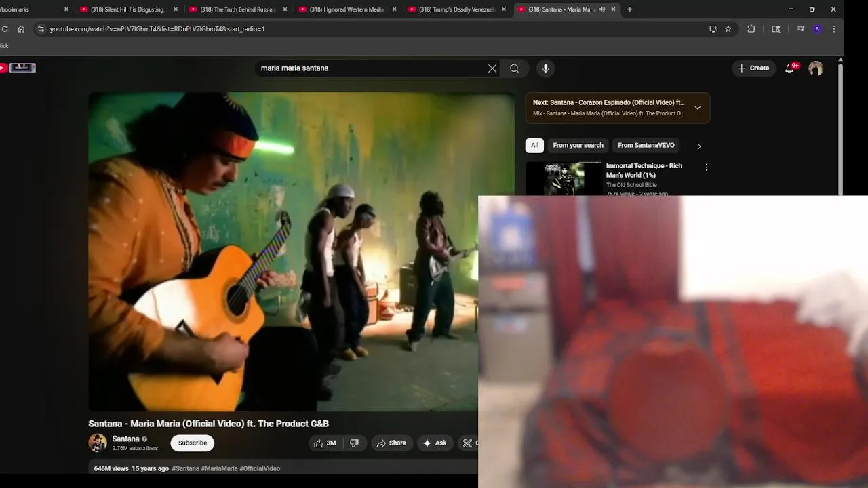Go to the browser home page
The height and width of the screenshot is (488, 868).
click(x=21, y=29)
